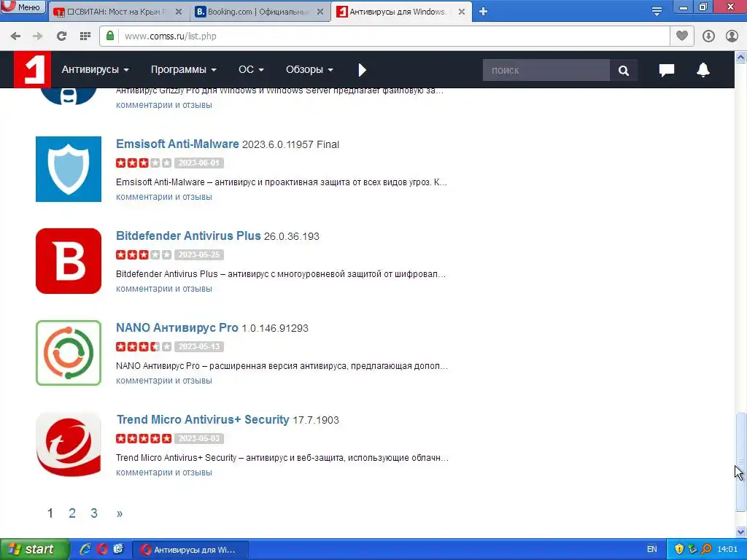Add page to bookmarks heart icon
The image size is (747, 560).
pyautogui.click(x=682, y=36)
